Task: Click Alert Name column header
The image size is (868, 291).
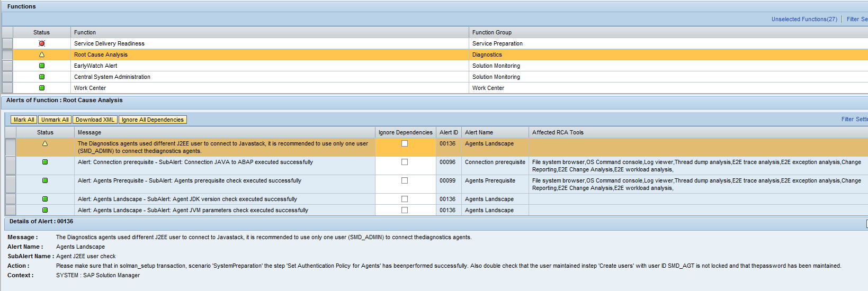Action: [x=495, y=132]
